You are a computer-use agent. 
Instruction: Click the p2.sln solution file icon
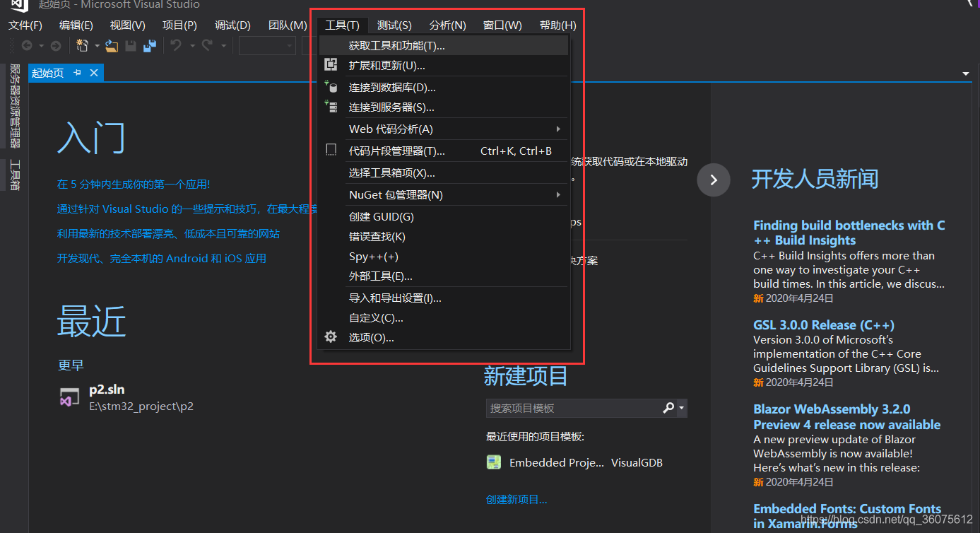pos(69,397)
